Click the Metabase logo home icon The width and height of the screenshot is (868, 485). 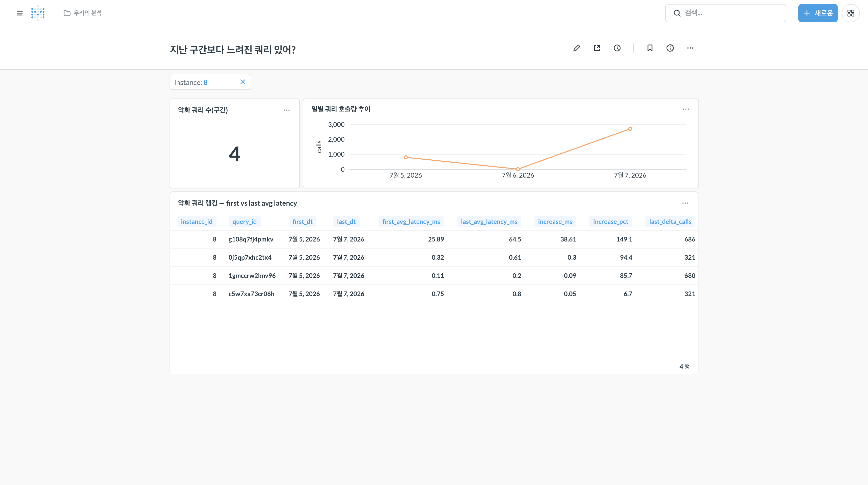(x=38, y=13)
